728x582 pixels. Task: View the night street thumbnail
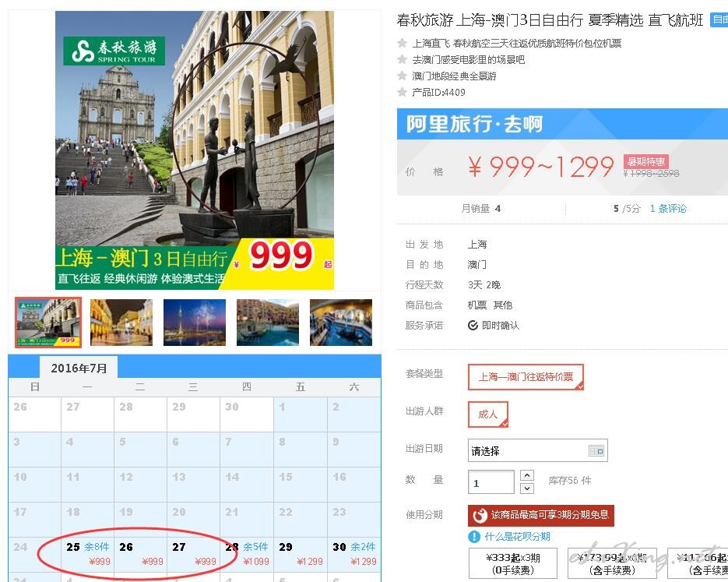(x=121, y=323)
